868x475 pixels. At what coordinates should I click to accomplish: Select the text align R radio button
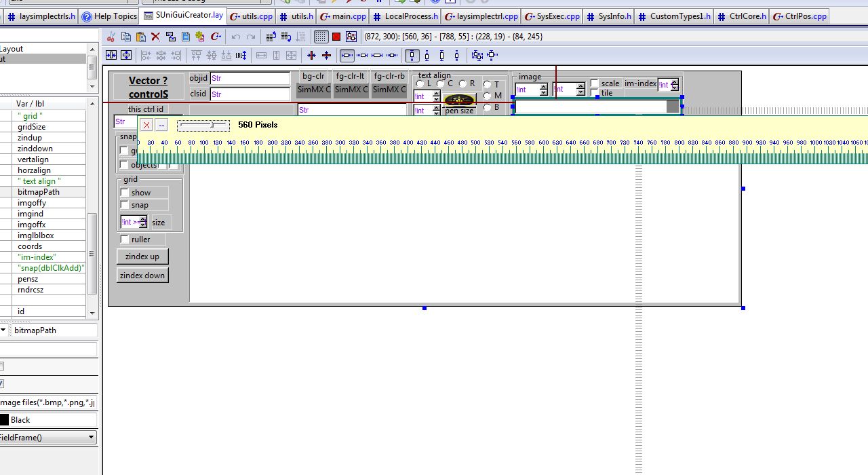coord(462,83)
